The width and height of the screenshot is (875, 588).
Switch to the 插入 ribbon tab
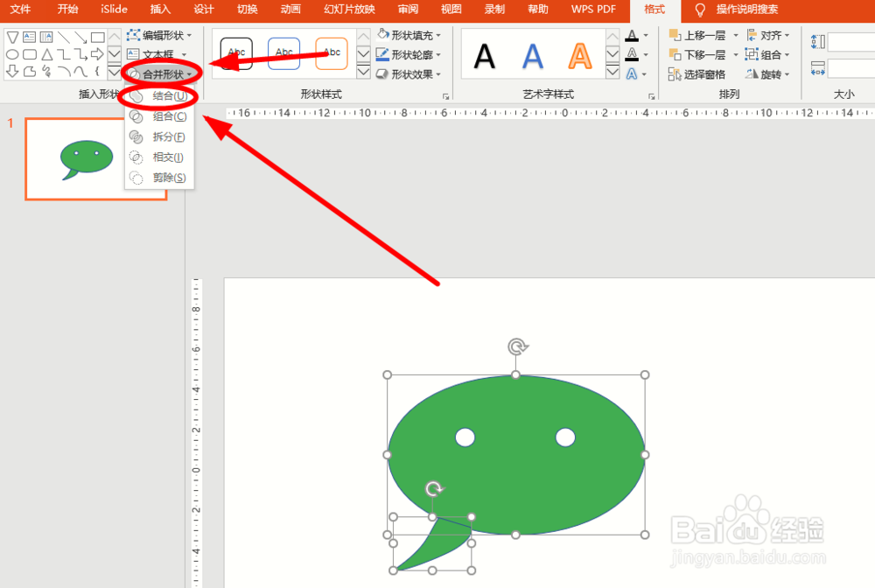tap(160, 10)
